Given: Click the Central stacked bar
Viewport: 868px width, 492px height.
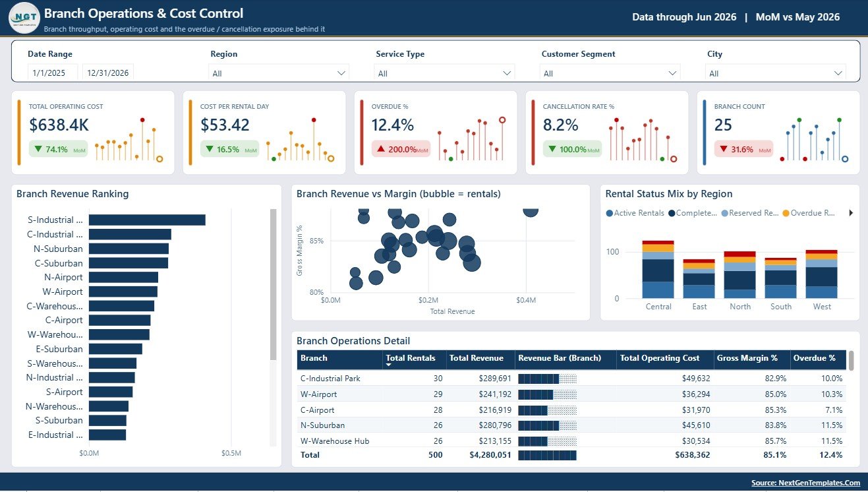Looking at the screenshot, I should click(658, 270).
